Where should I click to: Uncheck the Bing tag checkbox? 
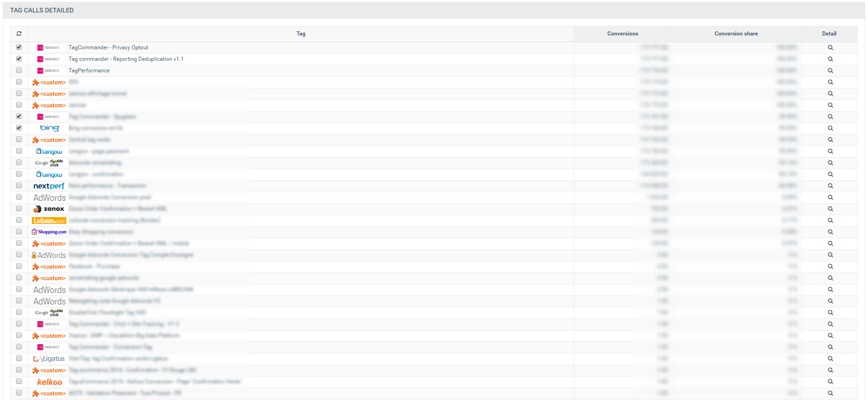click(x=19, y=128)
